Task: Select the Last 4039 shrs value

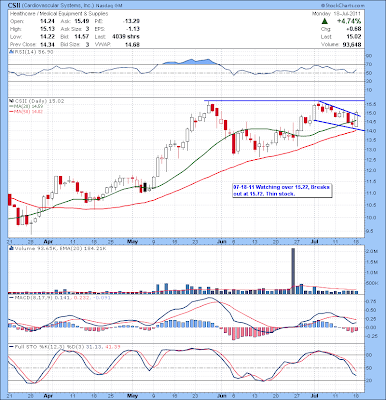Action: (x=126, y=37)
